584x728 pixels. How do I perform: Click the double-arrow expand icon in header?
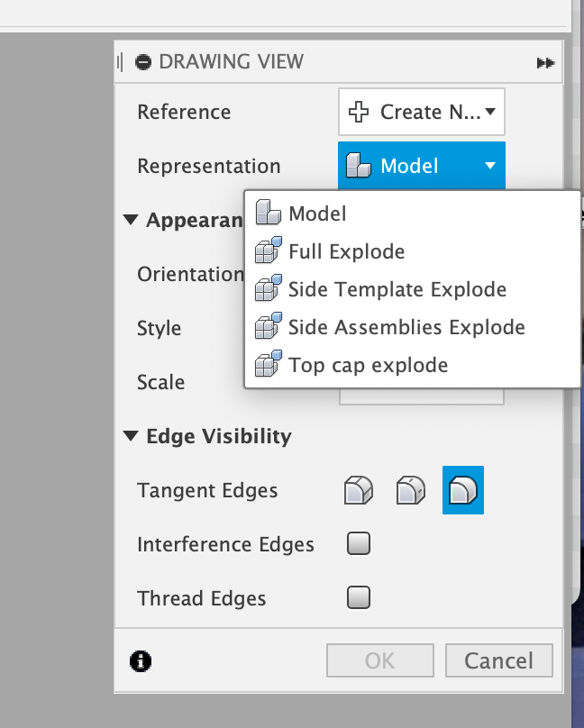click(x=545, y=63)
